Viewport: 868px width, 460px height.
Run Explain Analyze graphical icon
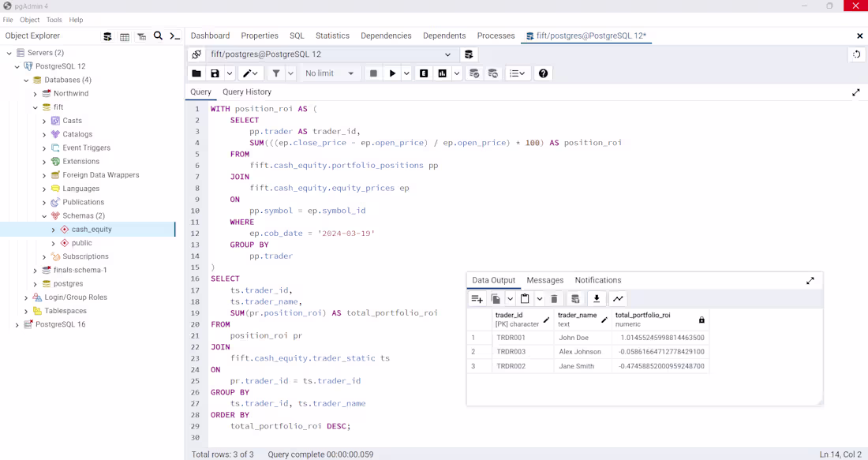[440, 73]
